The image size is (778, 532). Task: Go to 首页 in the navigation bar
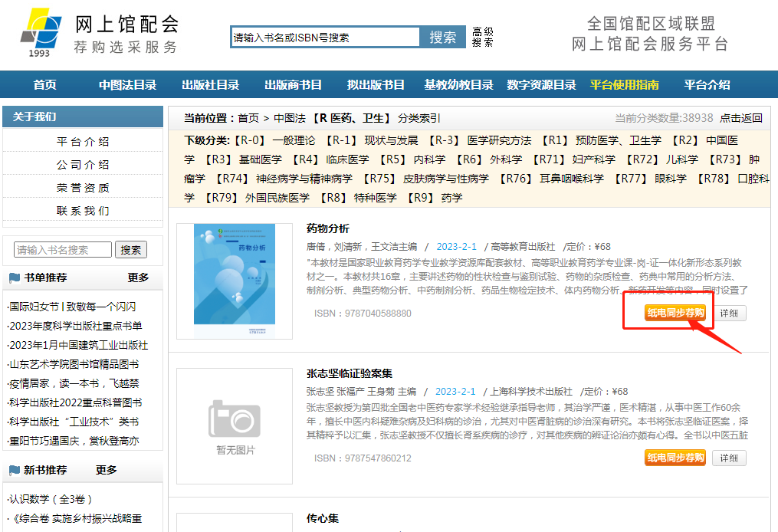[x=44, y=85]
